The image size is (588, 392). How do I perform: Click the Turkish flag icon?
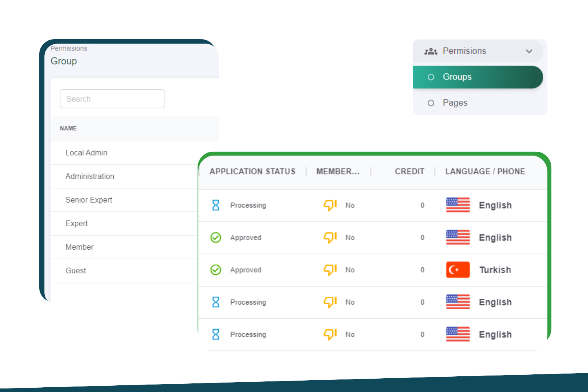click(x=458, y=270)
